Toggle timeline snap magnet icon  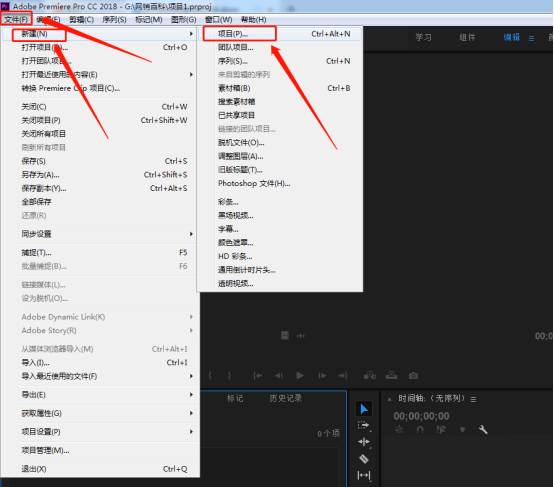[420, 430]
